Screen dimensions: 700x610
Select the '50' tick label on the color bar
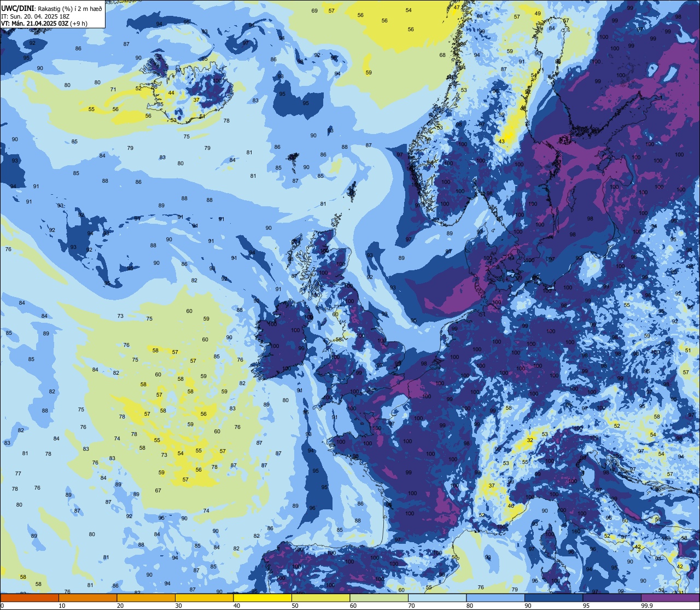(x=295, y=606)
